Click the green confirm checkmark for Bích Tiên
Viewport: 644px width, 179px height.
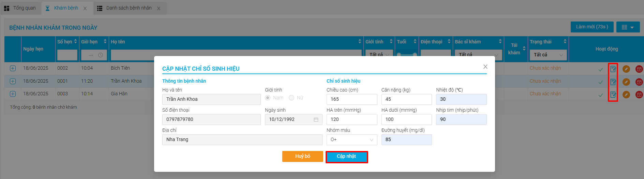click(600, 69)
